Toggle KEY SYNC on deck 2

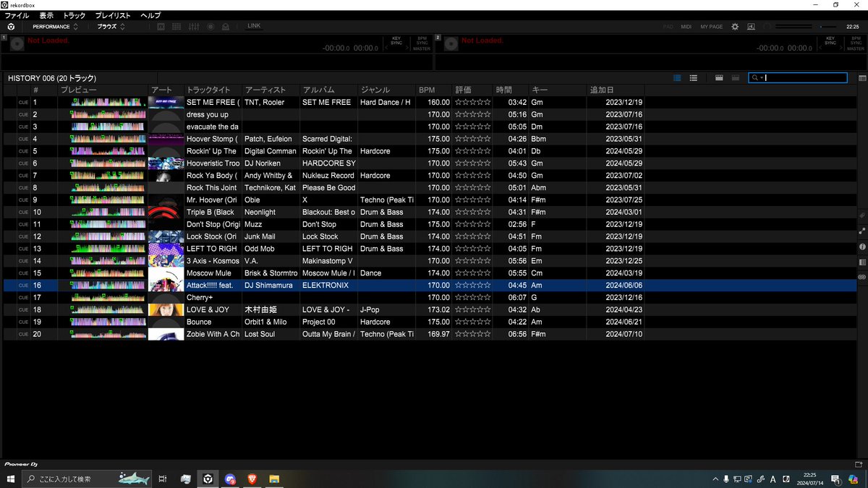[x=830, y=40]
